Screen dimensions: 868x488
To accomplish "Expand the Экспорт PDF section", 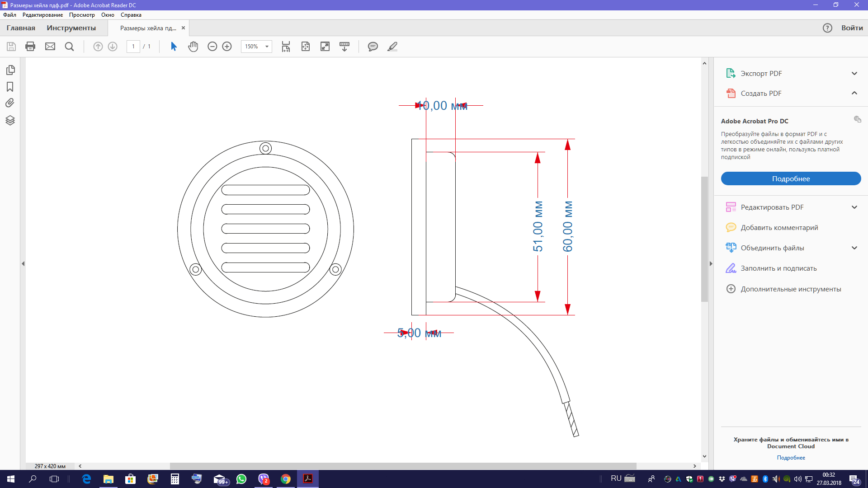I will (854, 73).
